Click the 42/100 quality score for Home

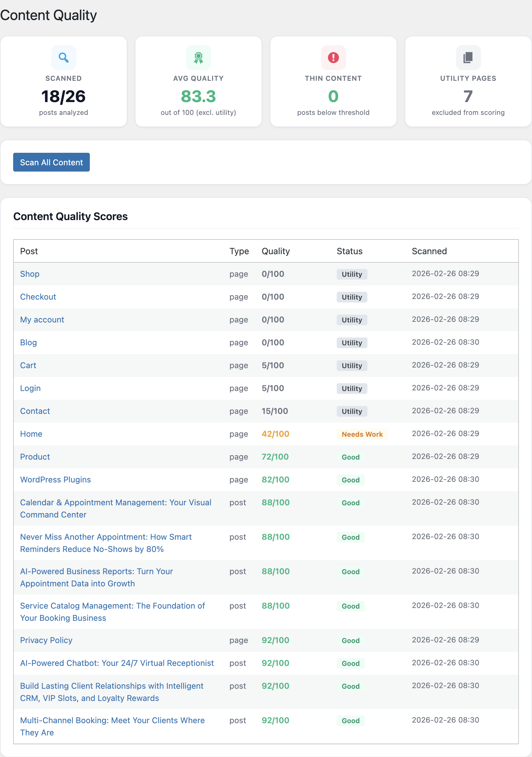275,434
